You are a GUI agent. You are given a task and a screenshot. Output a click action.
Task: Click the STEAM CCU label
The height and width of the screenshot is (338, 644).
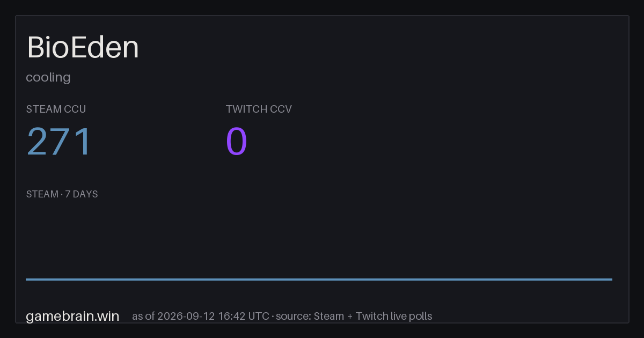[x=56, y=109]
